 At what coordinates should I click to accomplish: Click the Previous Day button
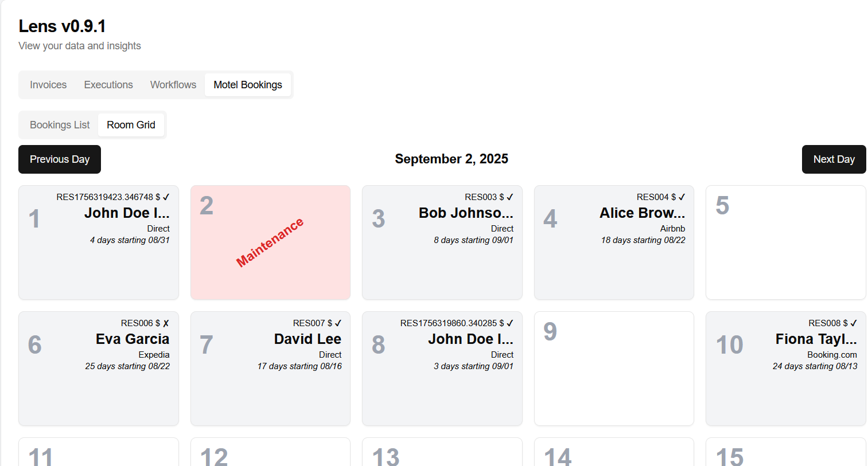pos(59,159)
